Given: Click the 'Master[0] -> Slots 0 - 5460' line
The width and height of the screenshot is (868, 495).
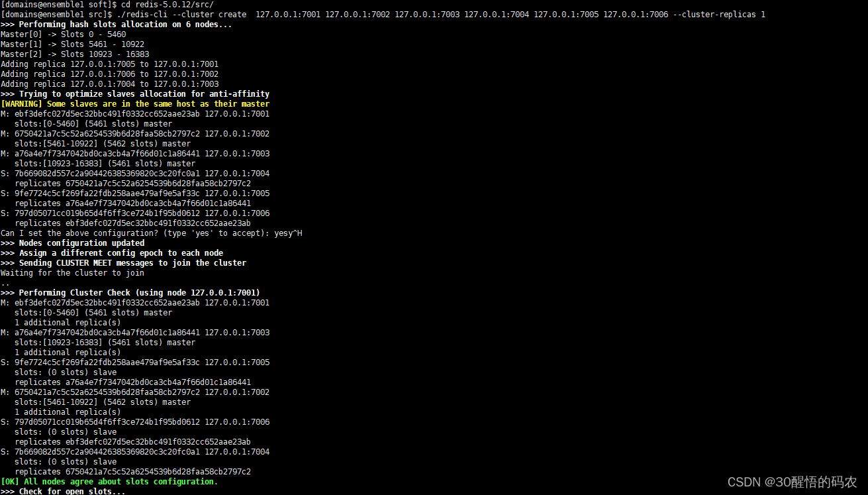Looking at the screenshot, I should 64,34.
